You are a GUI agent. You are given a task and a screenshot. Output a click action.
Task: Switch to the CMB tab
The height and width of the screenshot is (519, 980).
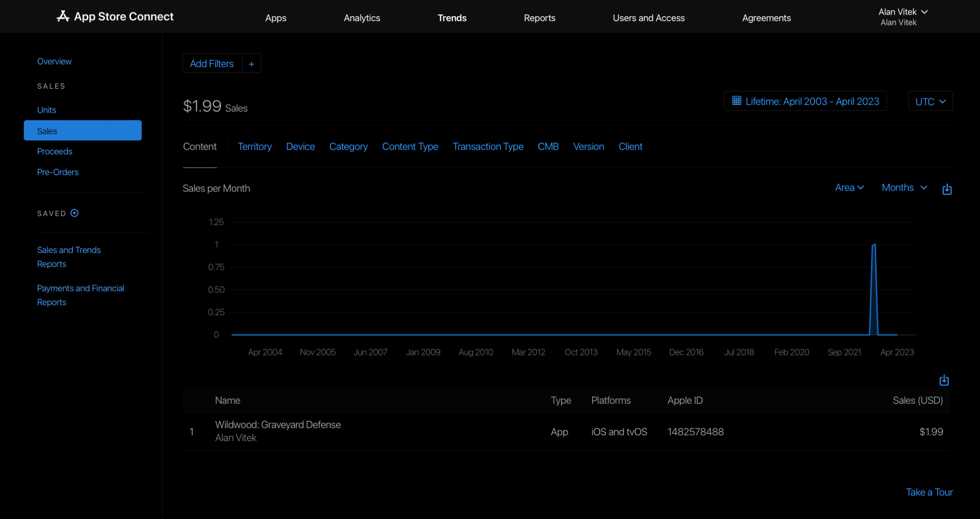[548, 147]
